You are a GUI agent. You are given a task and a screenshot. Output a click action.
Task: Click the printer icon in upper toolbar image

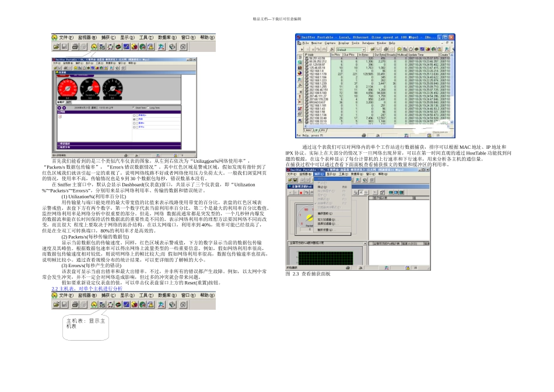pos(75,47)
